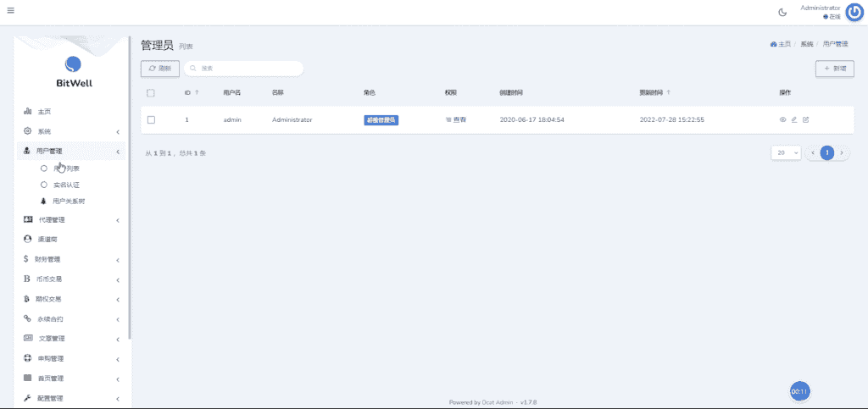Open the 20 per-page dropdown
Viewport: 868px width, 409px height.
(x=786, y=152)
